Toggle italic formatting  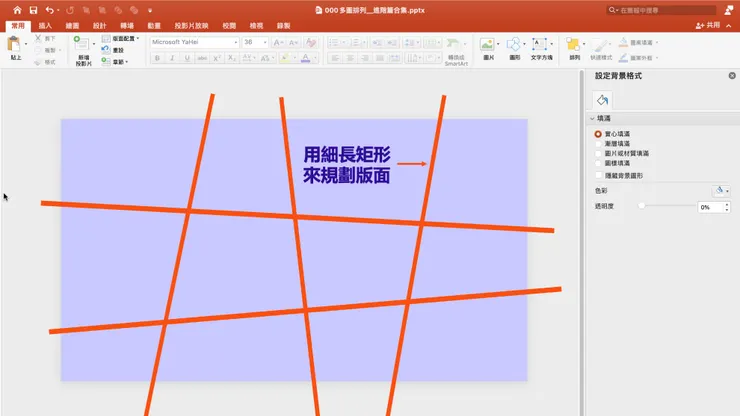coord(172,58)
